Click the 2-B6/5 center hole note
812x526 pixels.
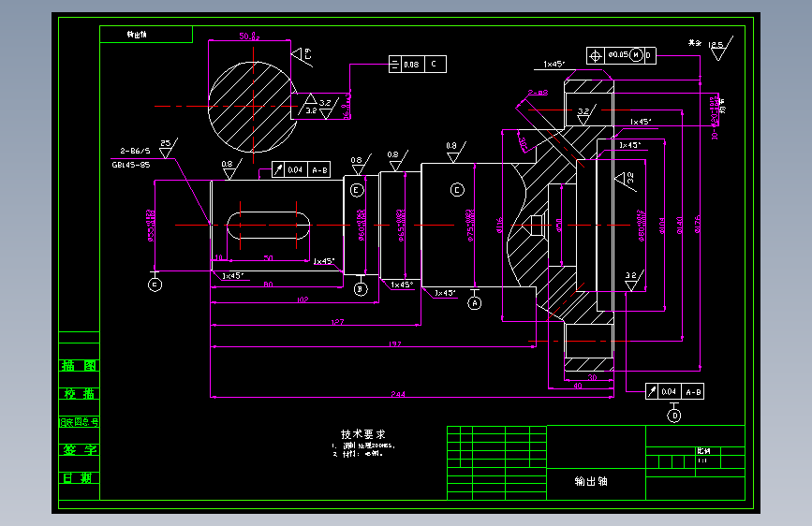[135, 151]
